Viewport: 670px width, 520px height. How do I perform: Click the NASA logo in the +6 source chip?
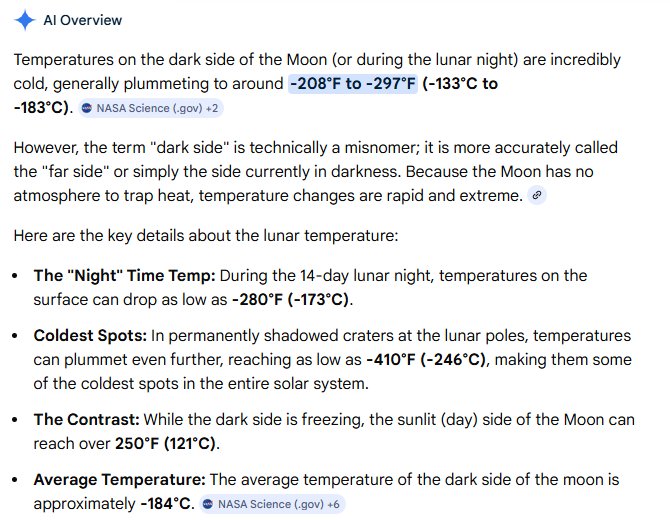(206, 505)
